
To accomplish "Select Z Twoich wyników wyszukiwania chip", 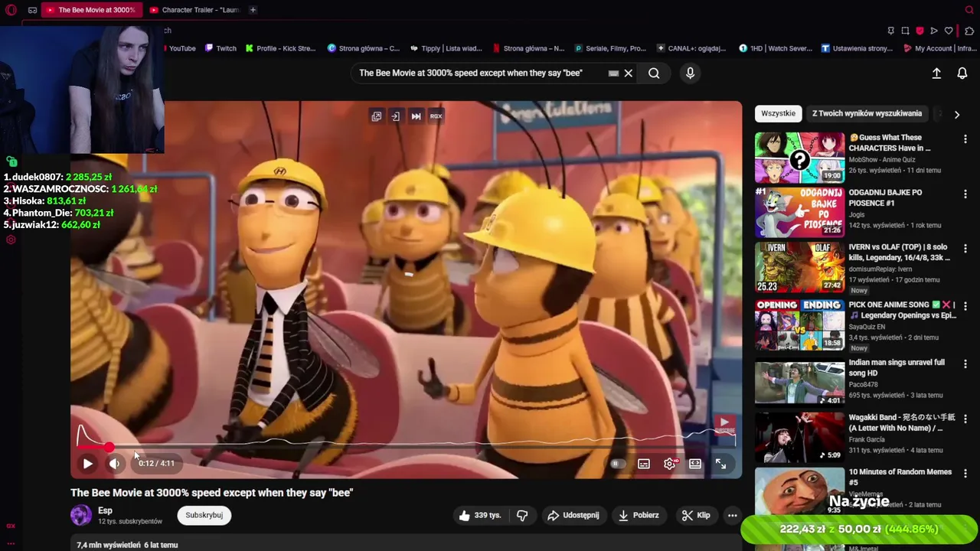I will click(867, 113).
